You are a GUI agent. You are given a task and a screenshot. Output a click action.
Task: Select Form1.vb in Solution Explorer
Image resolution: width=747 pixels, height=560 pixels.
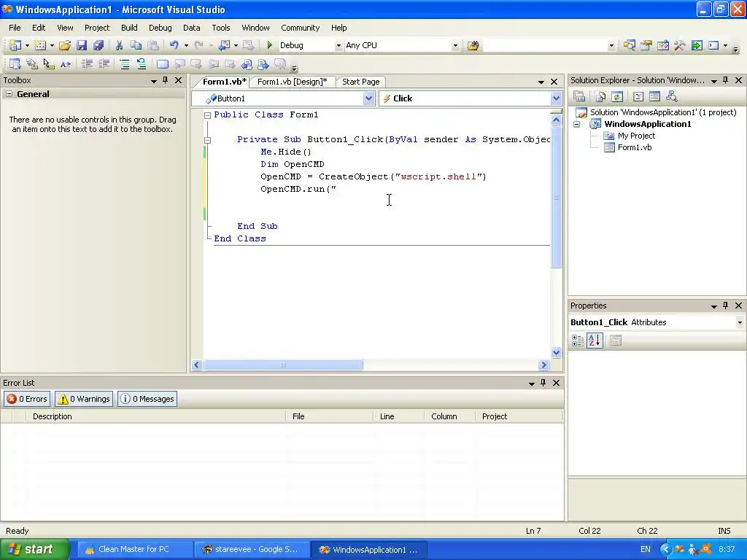point(634,147)
